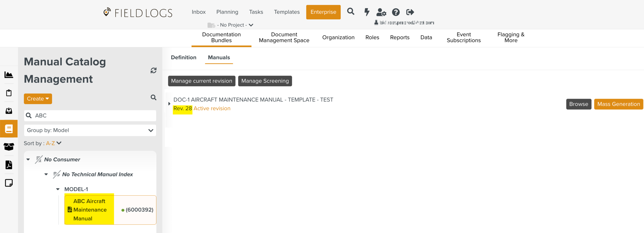Click the Mass Generation button

618,104
